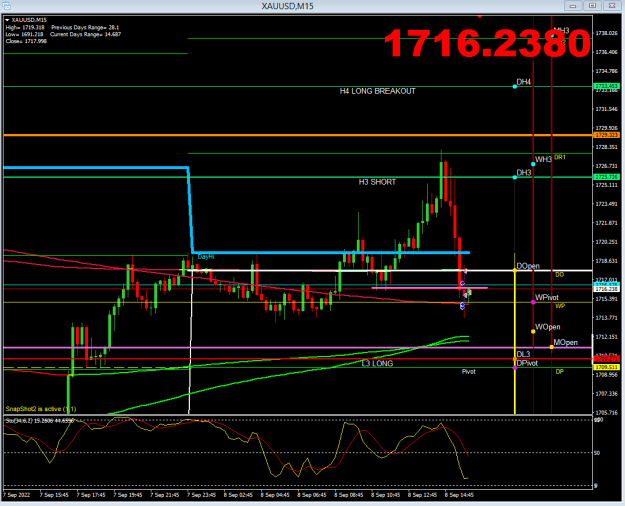The image size is (625, 506).
Task: Click the Sto(34,6,2) indicator label
Action: [x=39, y=421]
